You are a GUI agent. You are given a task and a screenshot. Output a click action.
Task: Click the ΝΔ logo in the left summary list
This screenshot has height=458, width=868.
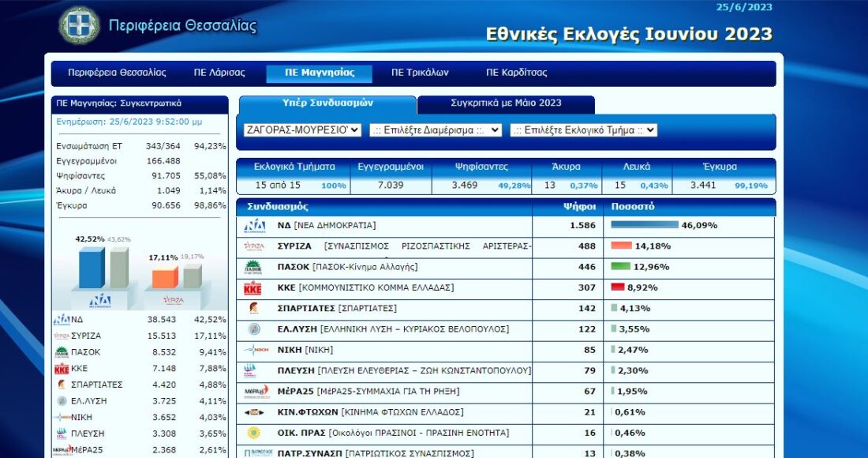(x=62, y=320)
